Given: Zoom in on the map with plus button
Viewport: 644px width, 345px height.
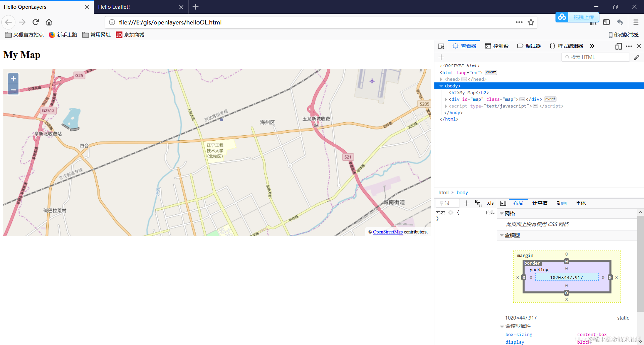Looking at the screenshot, I should (13, 79).
